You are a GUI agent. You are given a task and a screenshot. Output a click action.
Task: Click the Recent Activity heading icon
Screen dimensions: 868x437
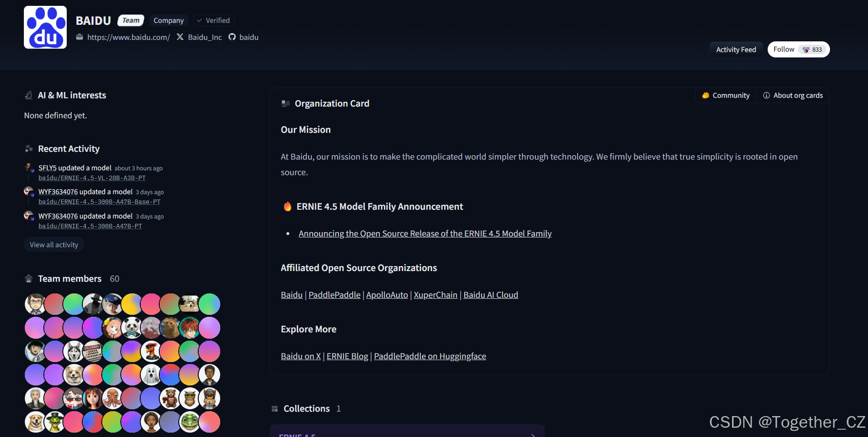coord(29,148)
